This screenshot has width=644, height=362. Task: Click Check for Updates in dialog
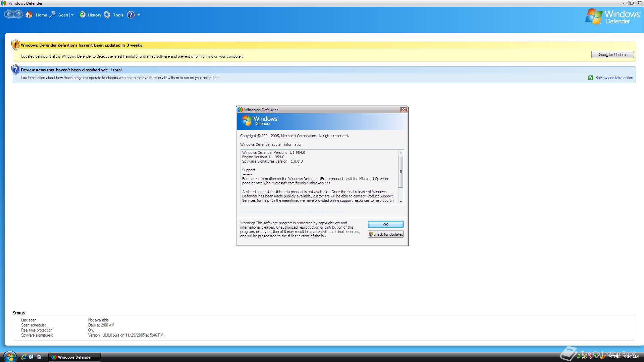[386, 234]
